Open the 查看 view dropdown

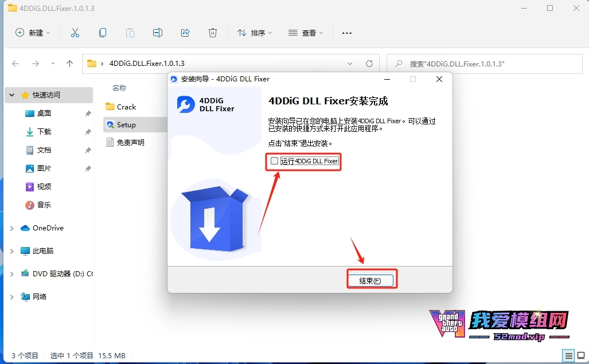[x=306, y=33]
